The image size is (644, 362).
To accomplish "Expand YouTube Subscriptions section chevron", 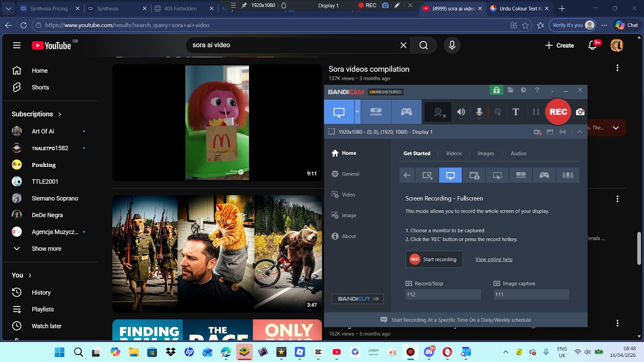I will (60, 114).
